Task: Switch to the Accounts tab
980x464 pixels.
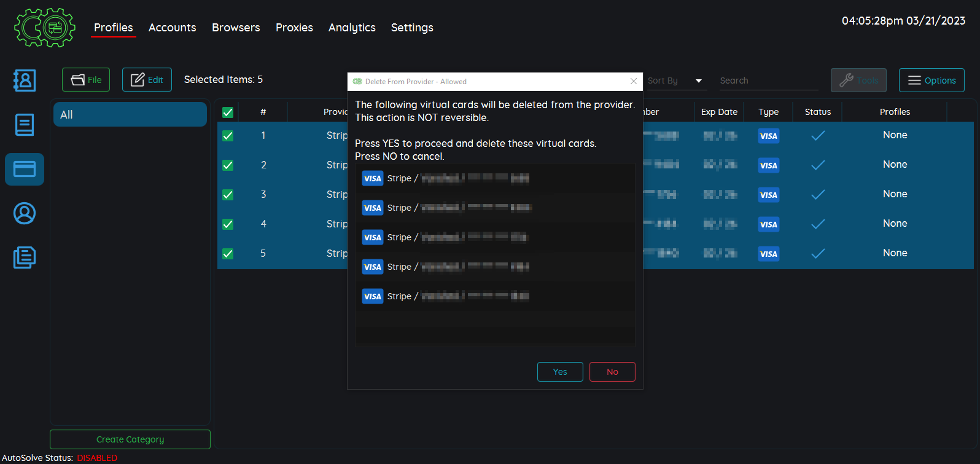Action: point(173,28)
